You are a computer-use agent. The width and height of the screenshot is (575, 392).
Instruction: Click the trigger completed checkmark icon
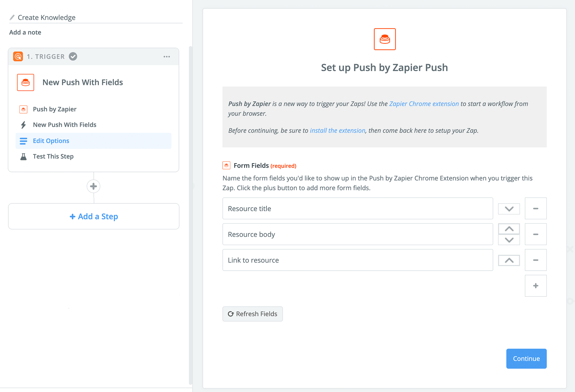[x=73, y=56]
